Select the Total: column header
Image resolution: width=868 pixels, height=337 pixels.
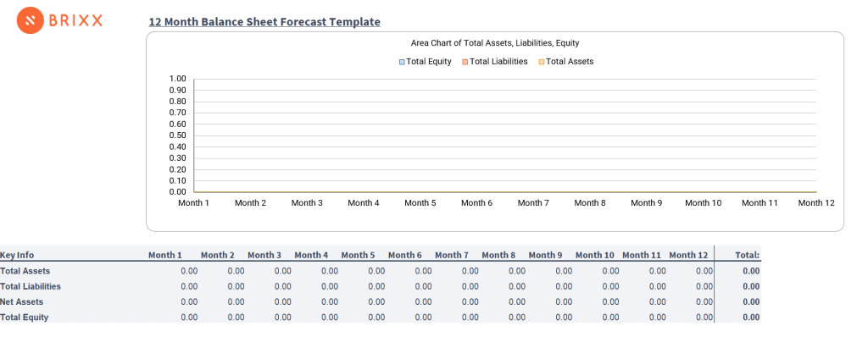pyautogui.click(x=748, y=255)
